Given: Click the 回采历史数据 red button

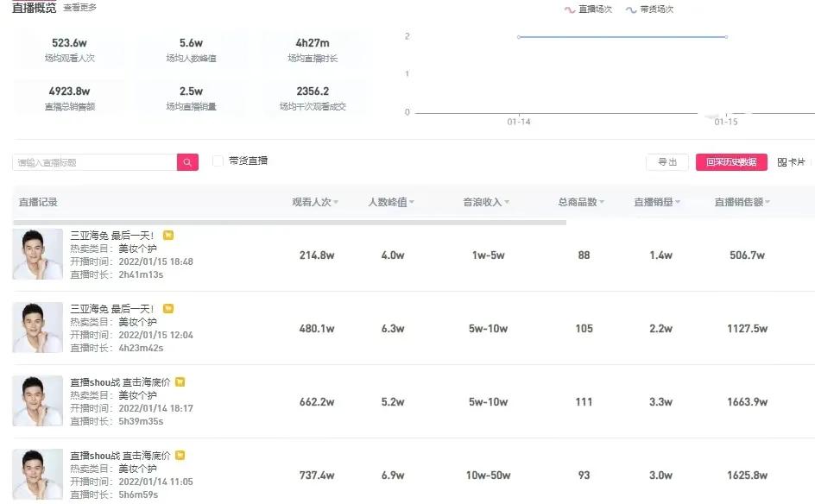Looking at the screenshot, I should pos(730,161).
